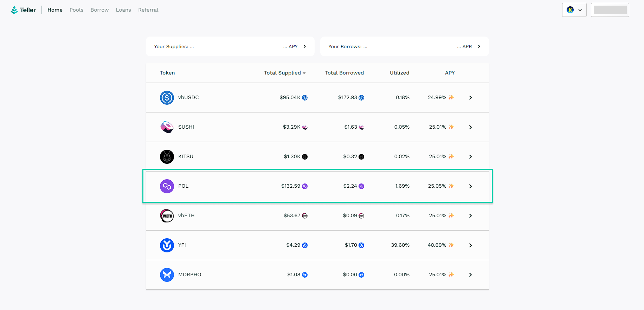Sort by Token column header
644x310 pixels.
(x=167, y=73)
